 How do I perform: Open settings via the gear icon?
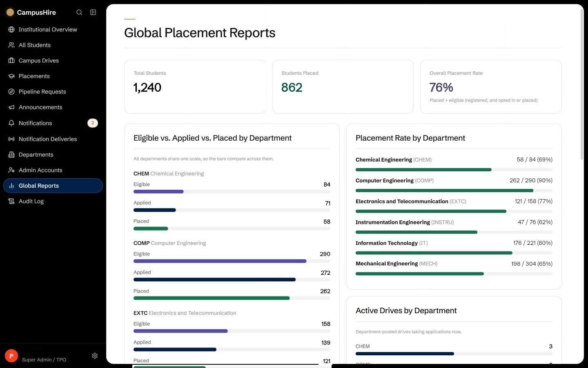(95, 356)
